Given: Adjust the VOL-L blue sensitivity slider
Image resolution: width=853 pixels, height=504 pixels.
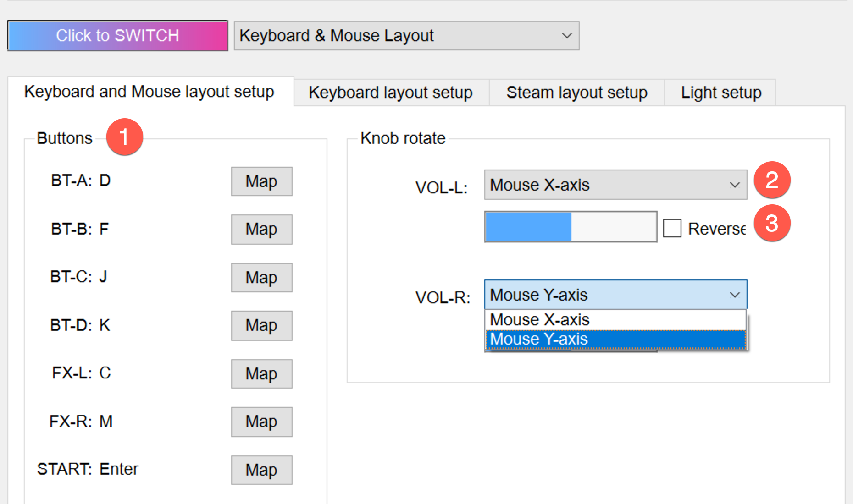Looking at the screenshot, I should [571, 227].
